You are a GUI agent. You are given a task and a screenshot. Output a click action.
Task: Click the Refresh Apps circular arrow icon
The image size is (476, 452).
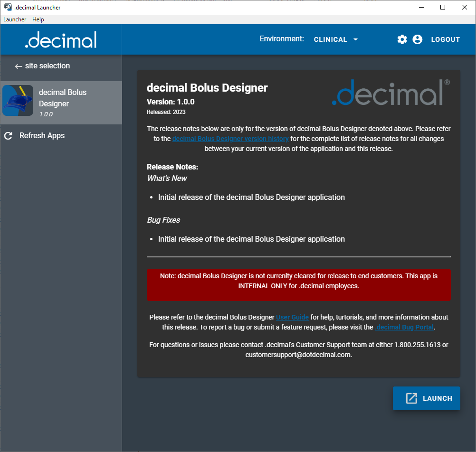point(8,136)
